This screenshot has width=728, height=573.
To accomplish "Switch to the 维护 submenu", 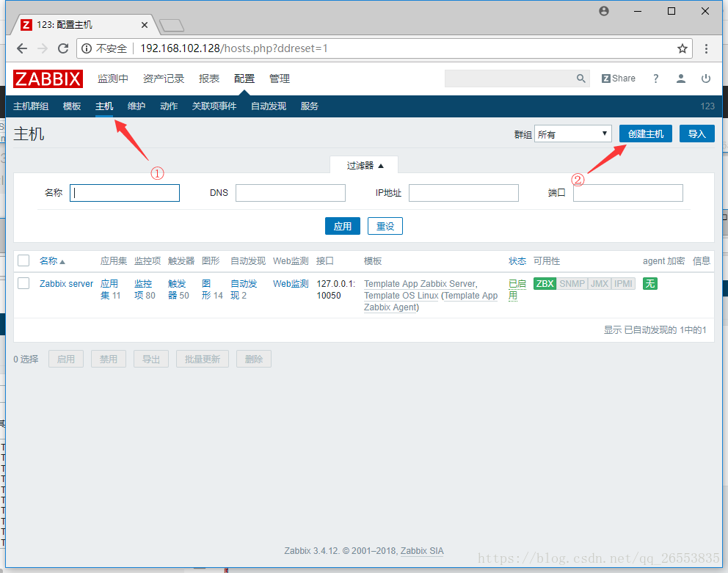I will (136, 106).
